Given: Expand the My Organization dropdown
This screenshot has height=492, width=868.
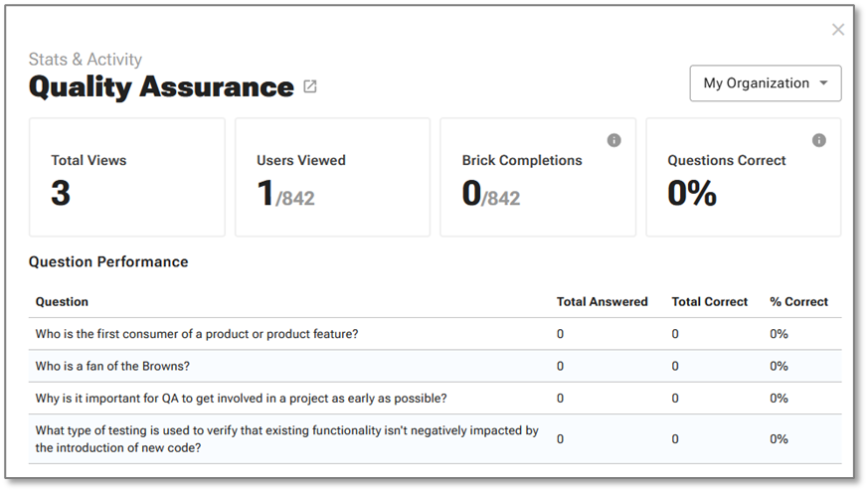Looking at the screenshot, I should point(765,83).
